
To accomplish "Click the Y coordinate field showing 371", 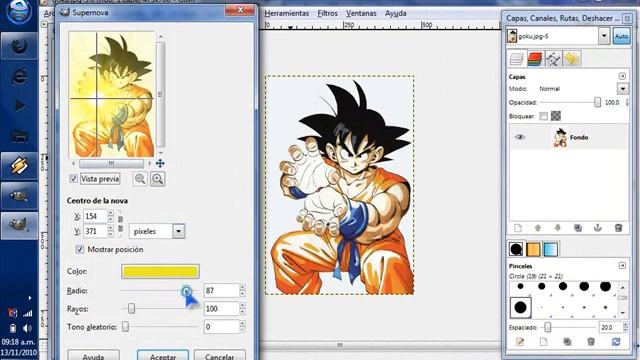I will coord(95,231).
